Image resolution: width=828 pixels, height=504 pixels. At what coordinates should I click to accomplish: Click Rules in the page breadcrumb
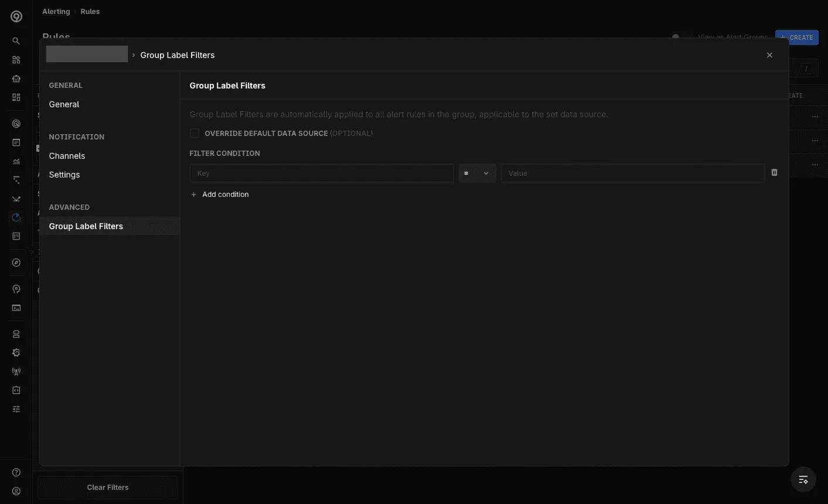(x=90, y=12)
